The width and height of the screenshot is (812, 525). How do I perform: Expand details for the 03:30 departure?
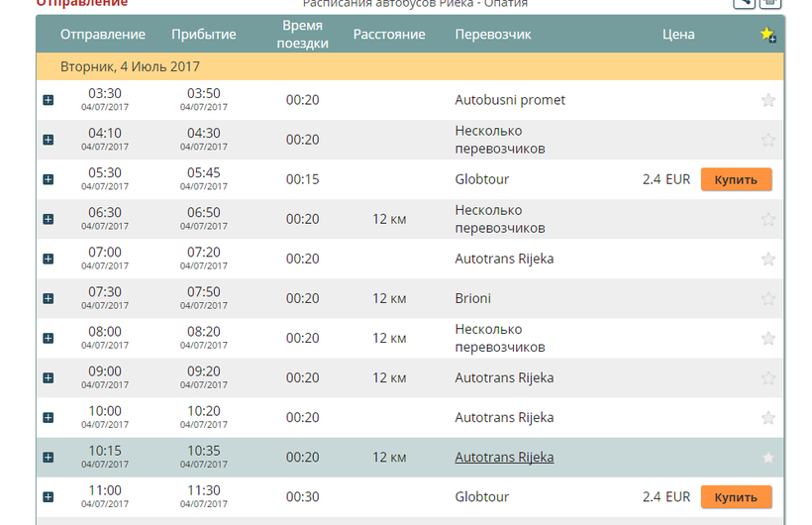[49, 100]
